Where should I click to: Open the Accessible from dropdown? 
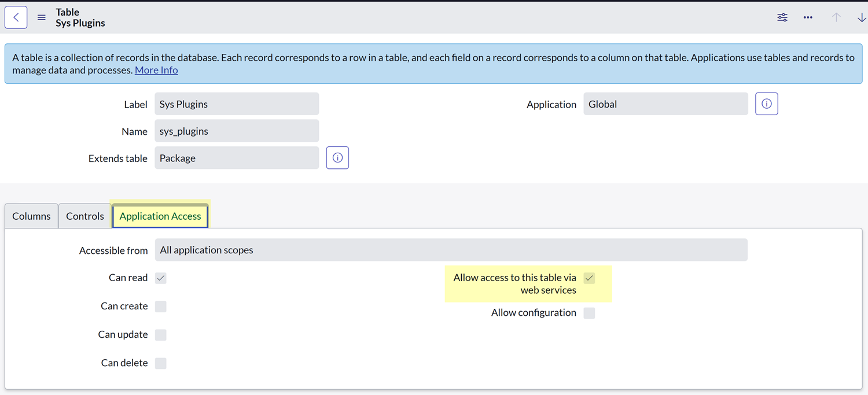(451, 250)
